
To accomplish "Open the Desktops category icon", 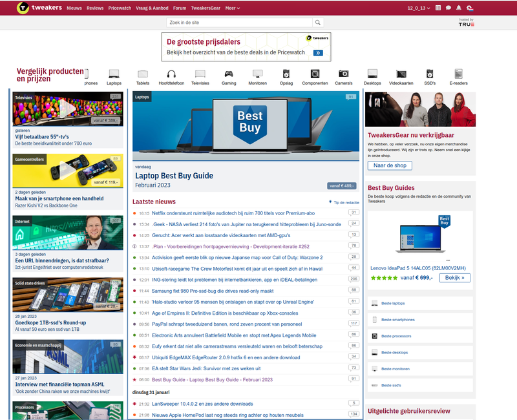I will point(372,74).
